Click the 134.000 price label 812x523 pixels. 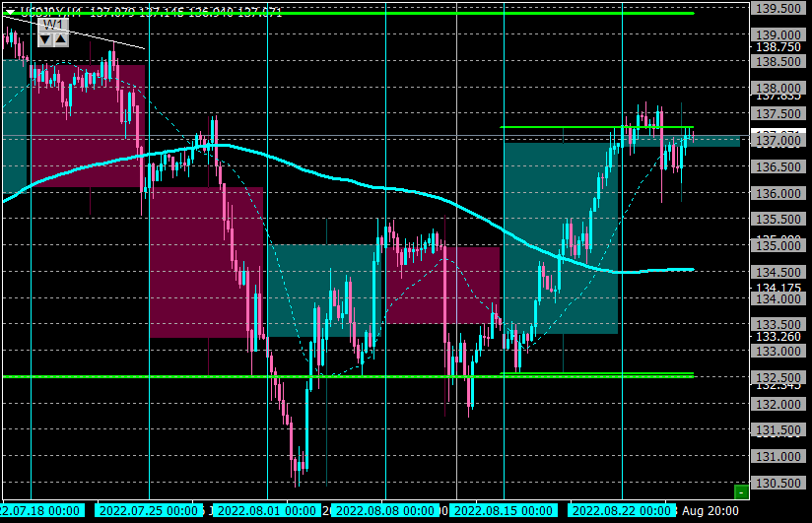778,298
